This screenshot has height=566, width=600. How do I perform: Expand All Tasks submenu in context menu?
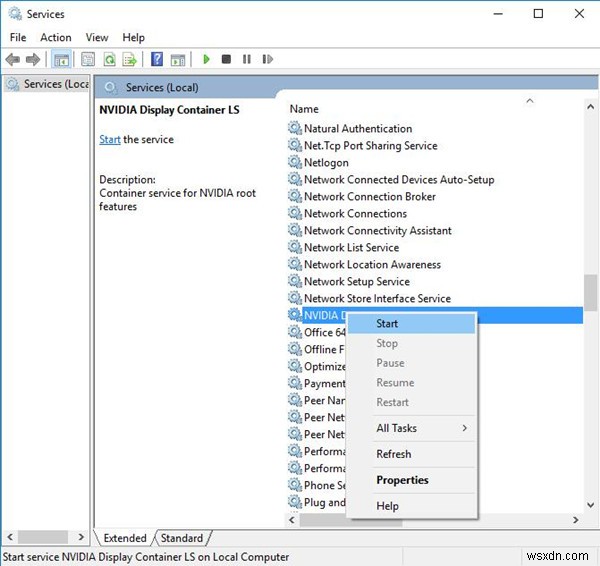[411, 428]
